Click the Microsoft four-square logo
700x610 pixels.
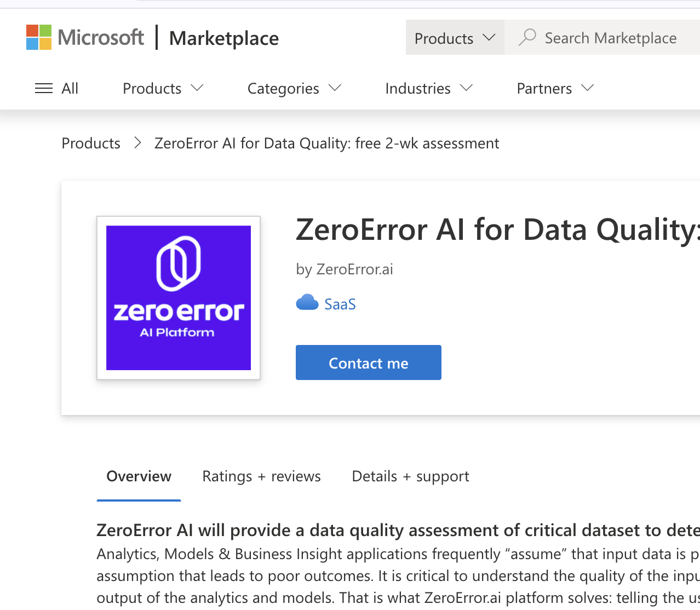click(x=38, y=37)
